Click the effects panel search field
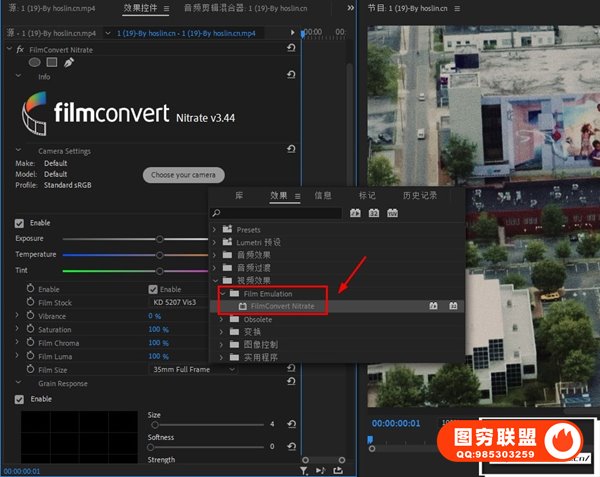This screenshot has height=477, width=600. click(275, 213)
